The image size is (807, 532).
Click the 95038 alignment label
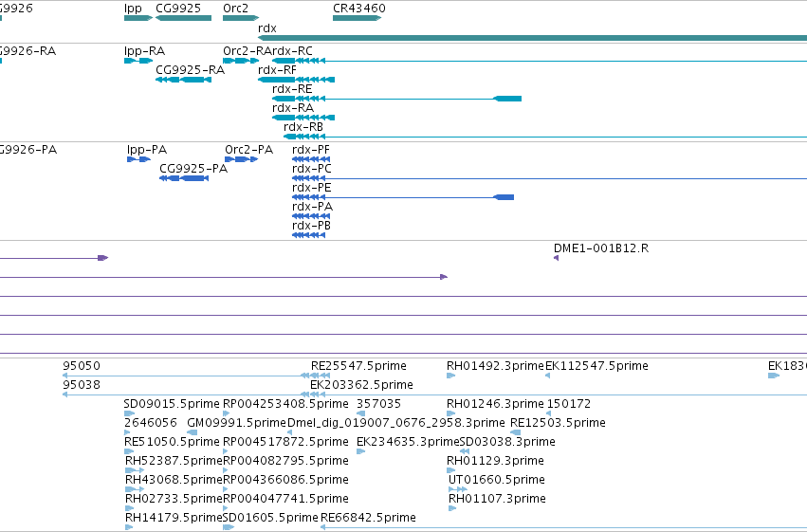pyautogui.click(x=82, y=385)
